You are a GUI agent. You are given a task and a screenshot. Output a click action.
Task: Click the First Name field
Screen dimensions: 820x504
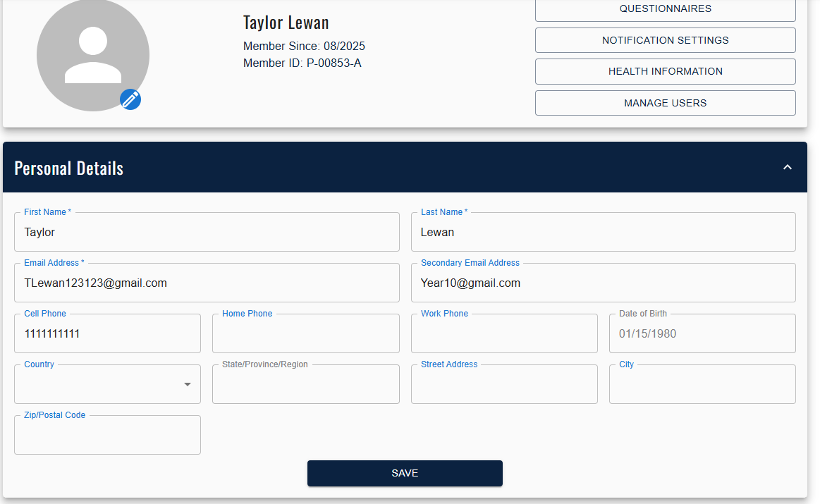click(207, 233)
